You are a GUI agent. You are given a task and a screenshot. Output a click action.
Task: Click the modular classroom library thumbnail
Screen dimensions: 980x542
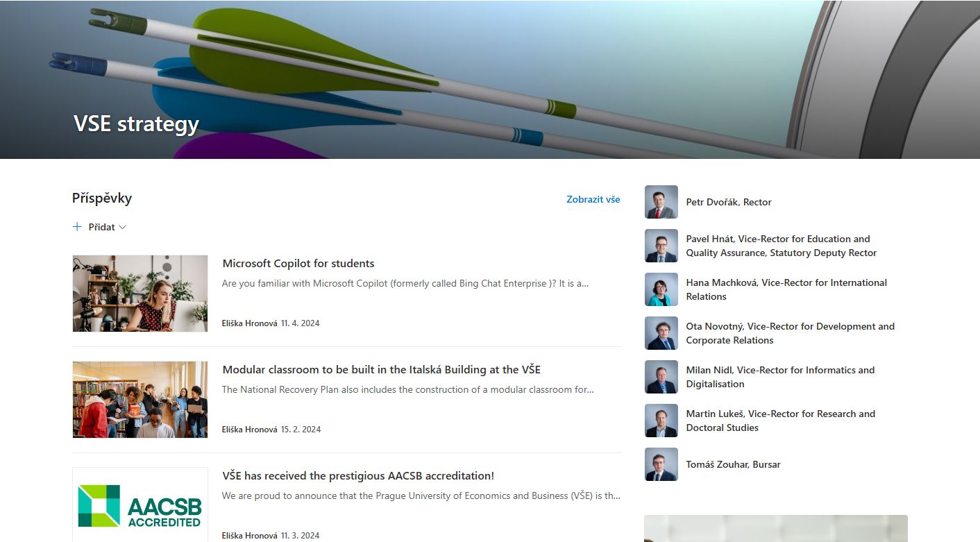140,399
